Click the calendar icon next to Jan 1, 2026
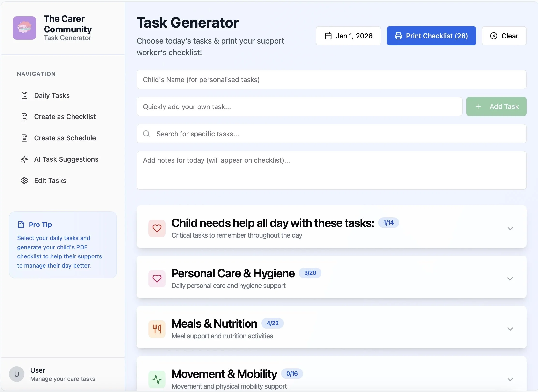Viewport: 538px width, 392px height. point(328,36)
